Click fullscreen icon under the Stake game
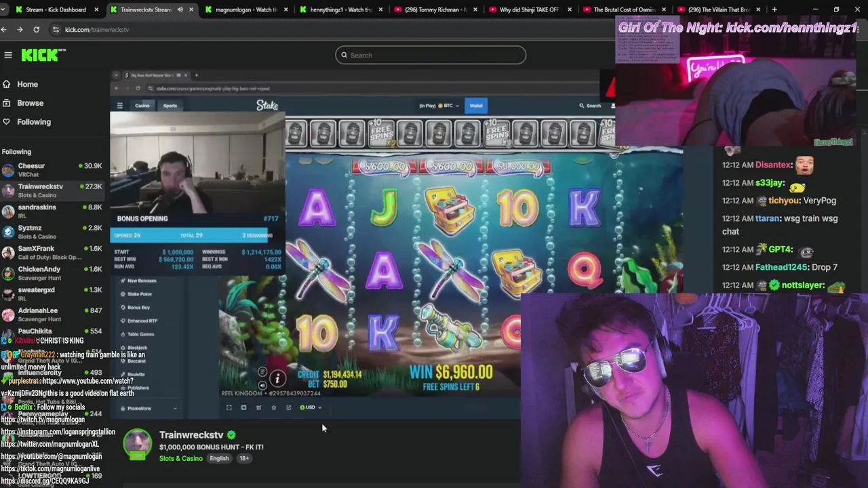 coord(229,408)
